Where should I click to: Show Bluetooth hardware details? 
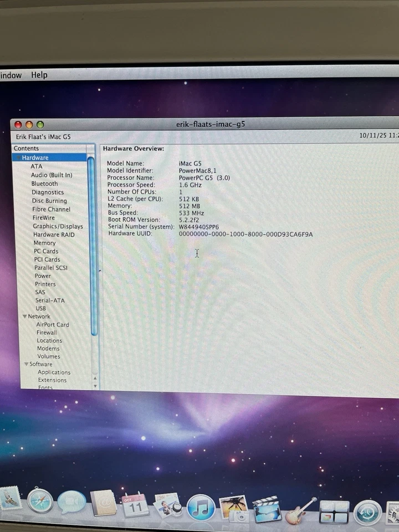click(44, 183)
